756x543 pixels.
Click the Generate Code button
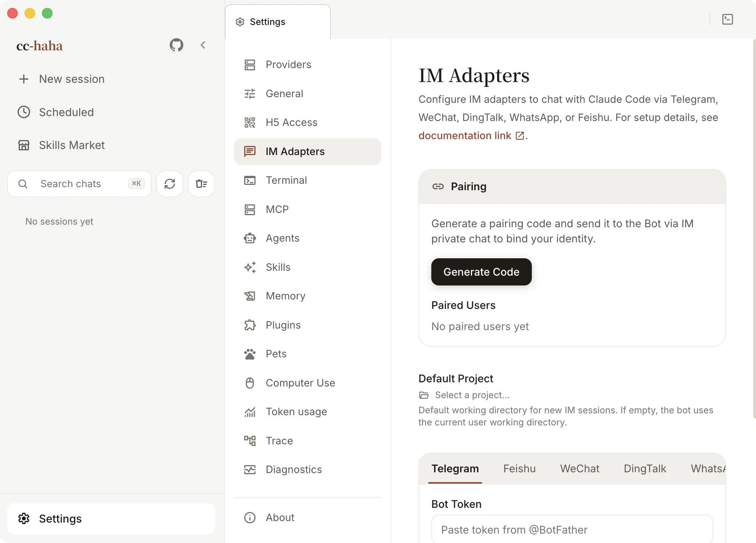pyautogui.click(x=481, y=272)
